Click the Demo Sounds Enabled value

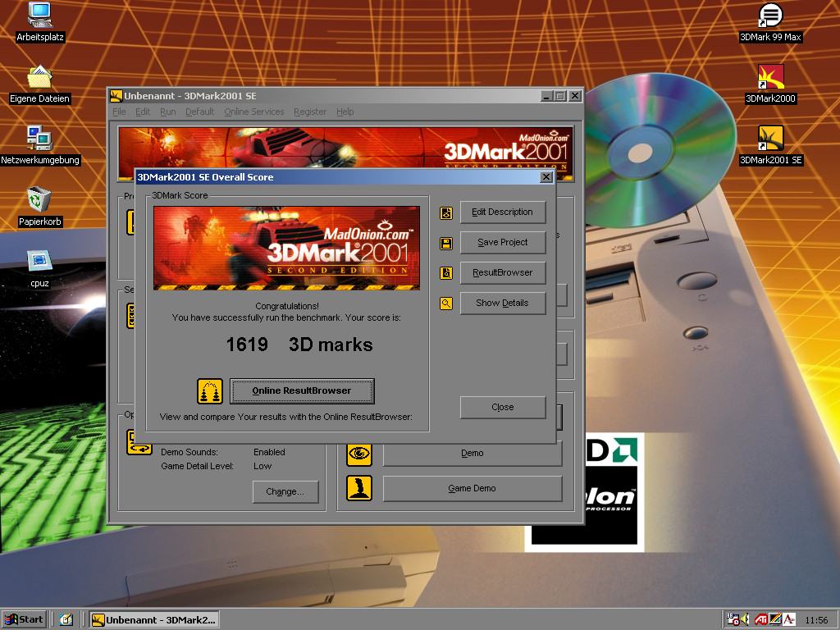tap(269, 452)
